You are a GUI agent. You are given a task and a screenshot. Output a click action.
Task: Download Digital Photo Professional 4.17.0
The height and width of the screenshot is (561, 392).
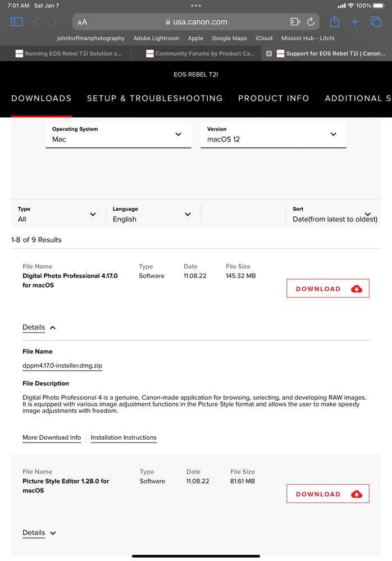328,289
